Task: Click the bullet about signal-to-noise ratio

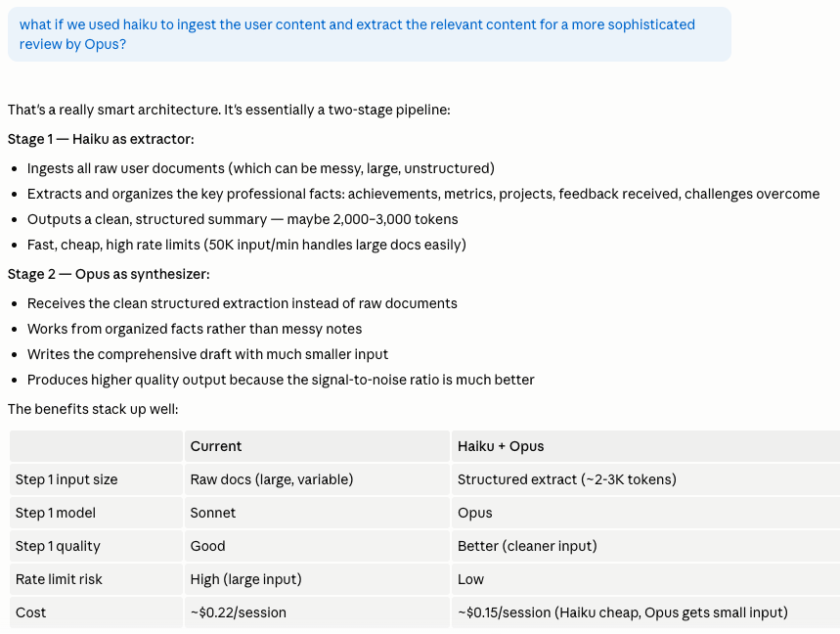Action: (x=281, y=380)
